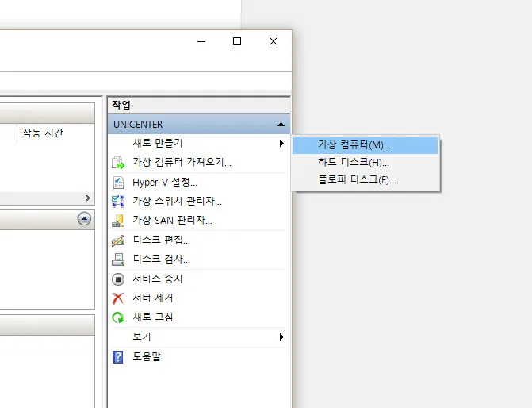This screenshot has height=408, width=532.
Task: Close the Hyper-V manager window
Action: click(x=274, y=41)
